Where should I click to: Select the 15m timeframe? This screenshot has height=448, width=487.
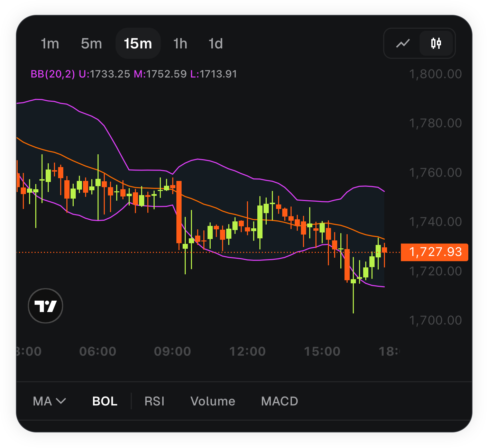tap(138, 44)
